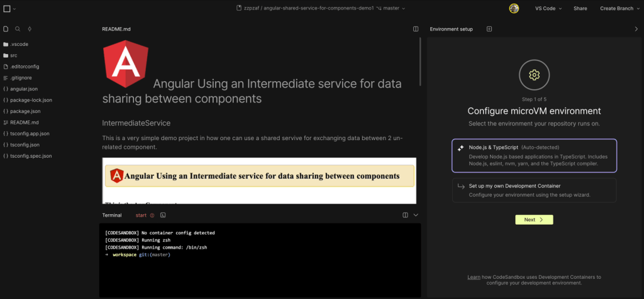Open the master branch dropdown
The width and height of the screenshot is (644, 299).
[x=394, y=8]
